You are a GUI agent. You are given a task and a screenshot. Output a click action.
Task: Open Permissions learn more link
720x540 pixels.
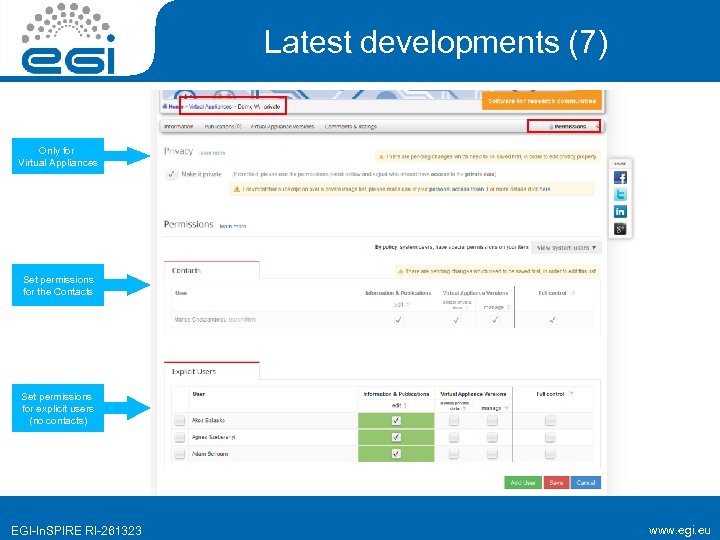click(233, 226)
